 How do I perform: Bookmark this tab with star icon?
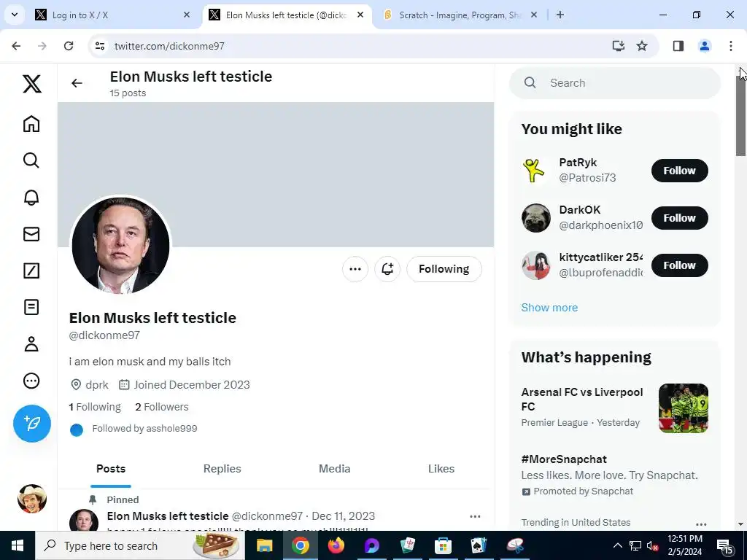[x=642, y=46]
